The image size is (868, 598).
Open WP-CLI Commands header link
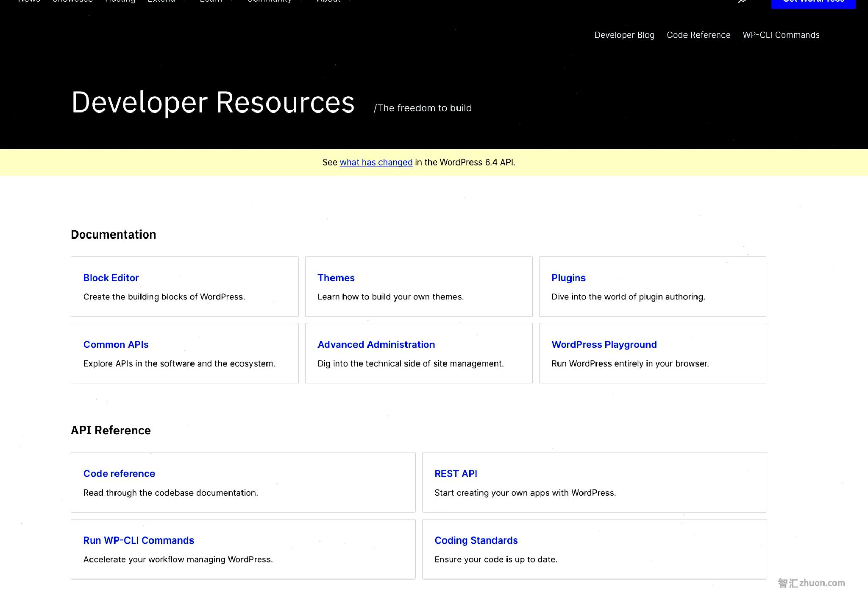pos(781,35)
